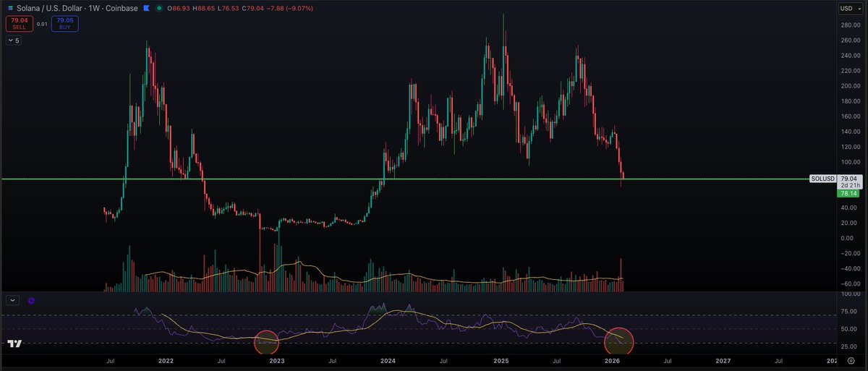Open the USD currency dropdown
This screenshot has height=371, width=868.
point(849,9)
